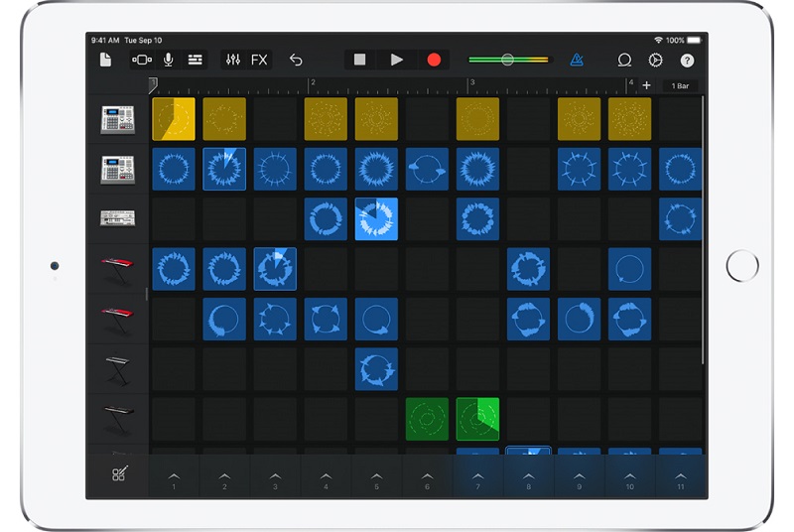
Task: Select the first red keyboard track
Action: click(117, 269)
